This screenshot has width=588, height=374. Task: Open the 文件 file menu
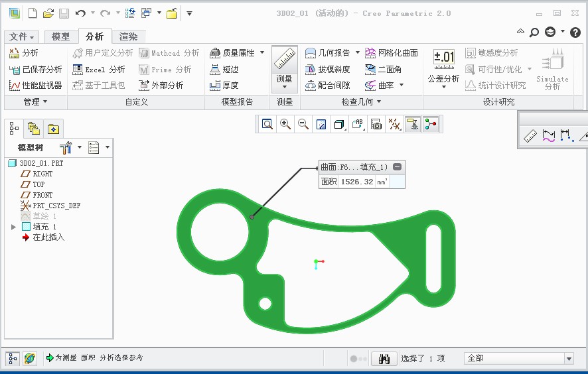[22, 37]
